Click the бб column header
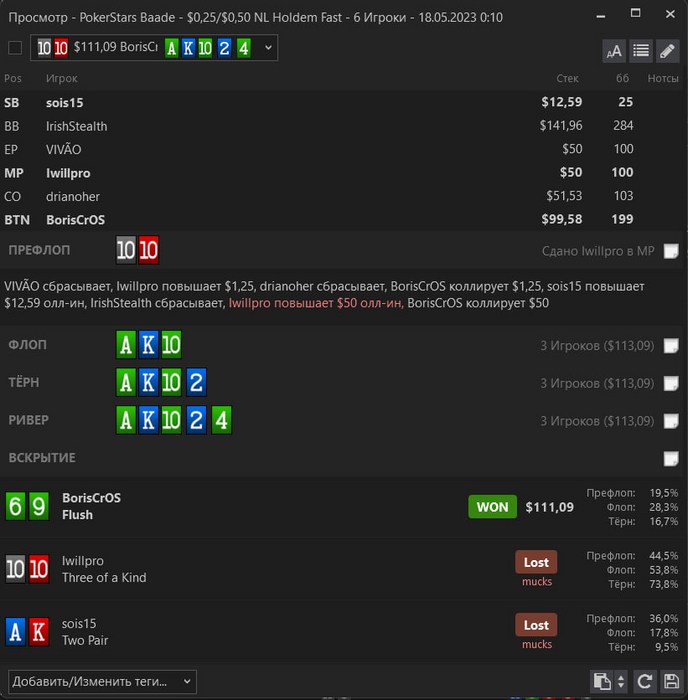This screenshot has width=688, height=700. point(622,79)
